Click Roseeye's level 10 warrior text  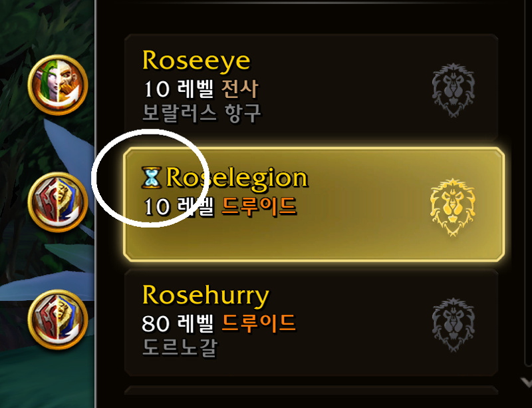point(201,89)
